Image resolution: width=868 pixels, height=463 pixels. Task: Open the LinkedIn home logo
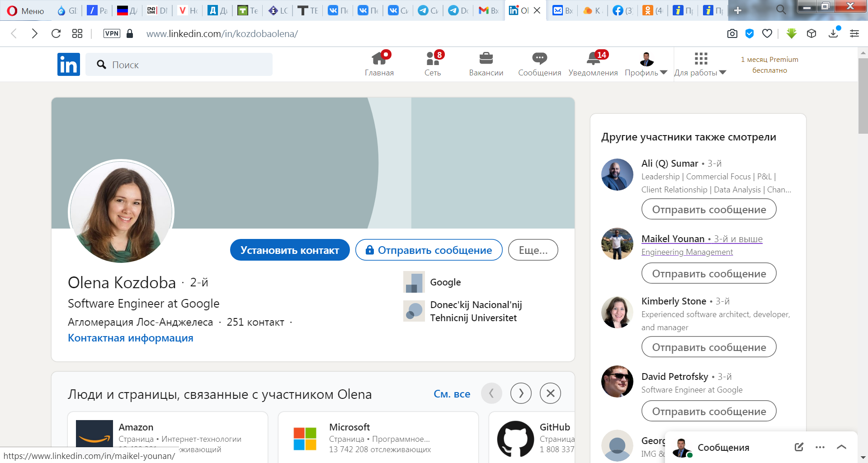click(x=69, y=64)
